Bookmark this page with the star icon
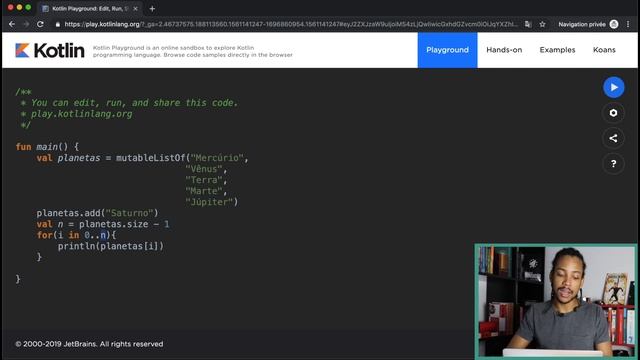The height and width of the screenshot is (360, 640). coord(542,24)
